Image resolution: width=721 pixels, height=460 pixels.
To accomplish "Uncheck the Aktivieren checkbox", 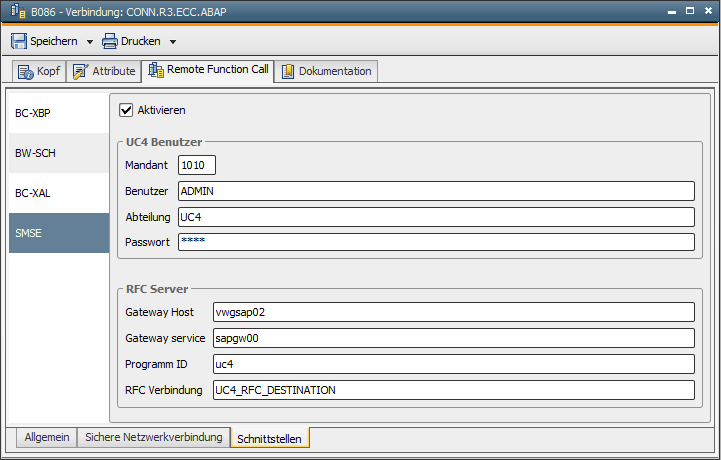I will pos(126,110).
